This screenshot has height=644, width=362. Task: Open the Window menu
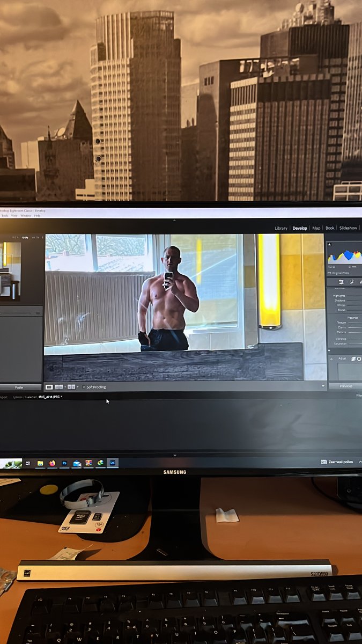tap(26, 216)
